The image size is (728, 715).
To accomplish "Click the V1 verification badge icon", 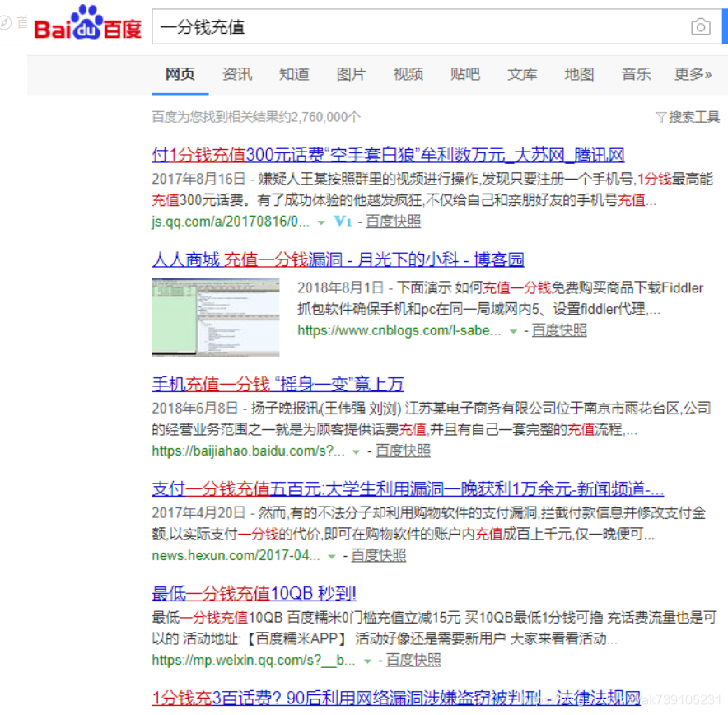I will 343,222.
